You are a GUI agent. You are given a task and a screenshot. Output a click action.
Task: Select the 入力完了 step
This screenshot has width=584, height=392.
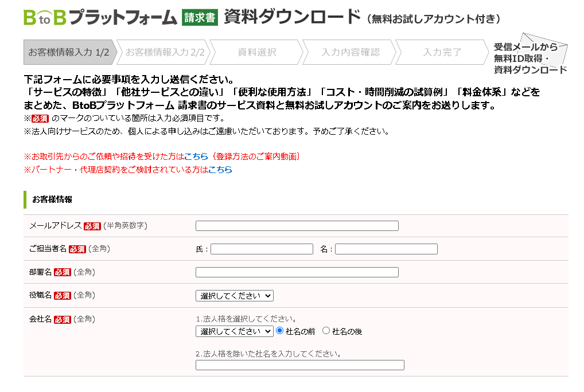(442, 52)
